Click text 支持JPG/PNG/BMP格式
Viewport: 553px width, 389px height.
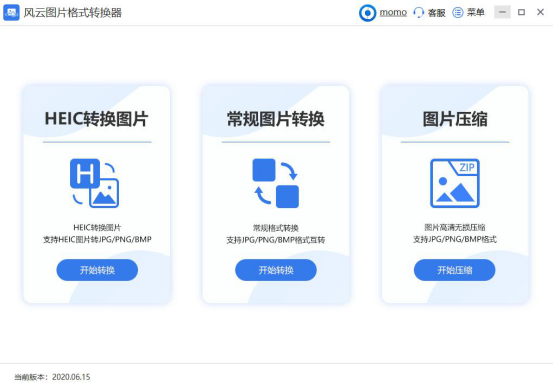pyautogui.click(x=455, y=239)
